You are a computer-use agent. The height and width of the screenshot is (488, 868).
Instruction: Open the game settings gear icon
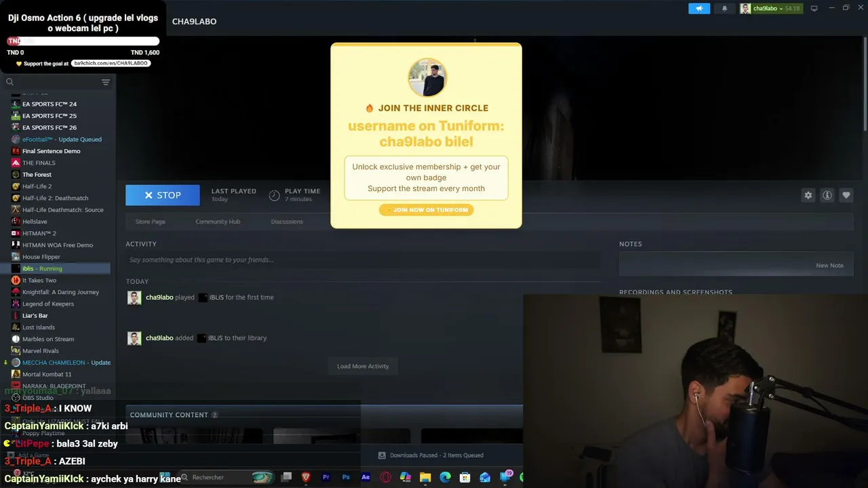point(808,195)
